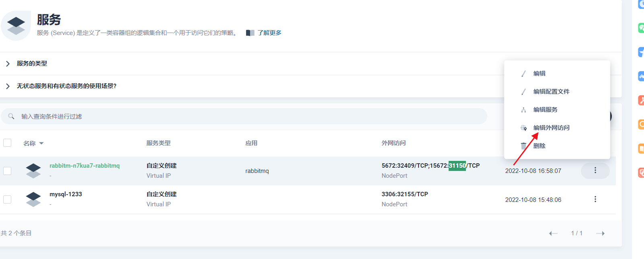Go to the next page arrow
This screenshot has height=259, width=644.
600,233
